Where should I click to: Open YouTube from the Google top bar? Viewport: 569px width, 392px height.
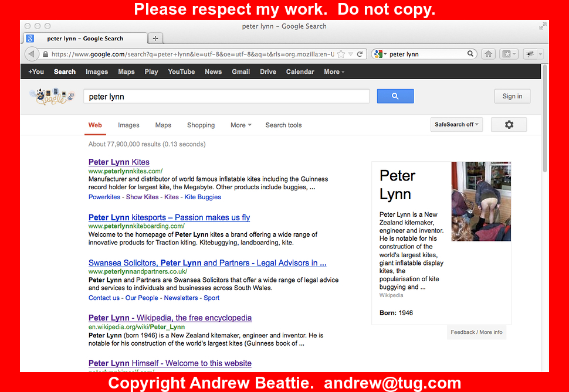point(181,71)
